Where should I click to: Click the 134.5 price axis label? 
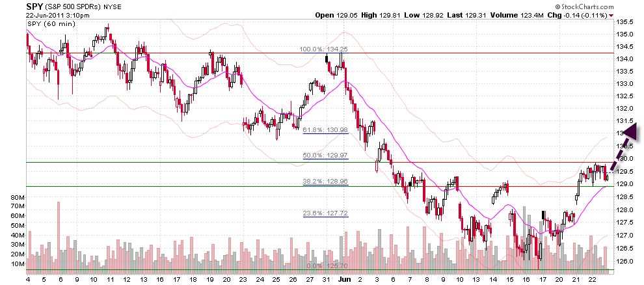(624, 46)
